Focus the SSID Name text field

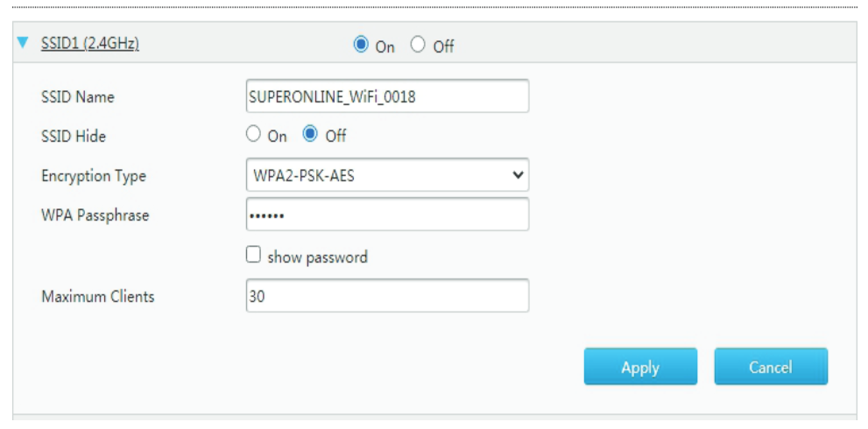(x=388, y=96)
